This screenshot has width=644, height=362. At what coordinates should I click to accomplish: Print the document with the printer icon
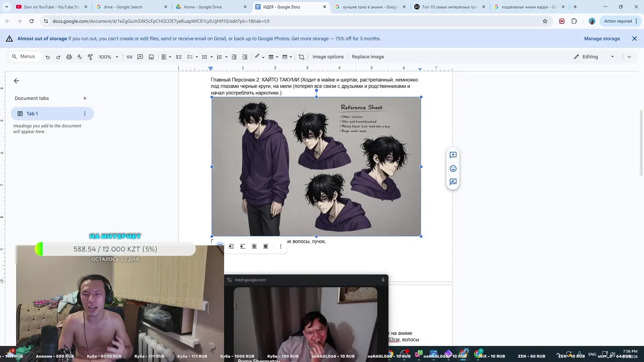pyautogui.click(x=69, y=57)
